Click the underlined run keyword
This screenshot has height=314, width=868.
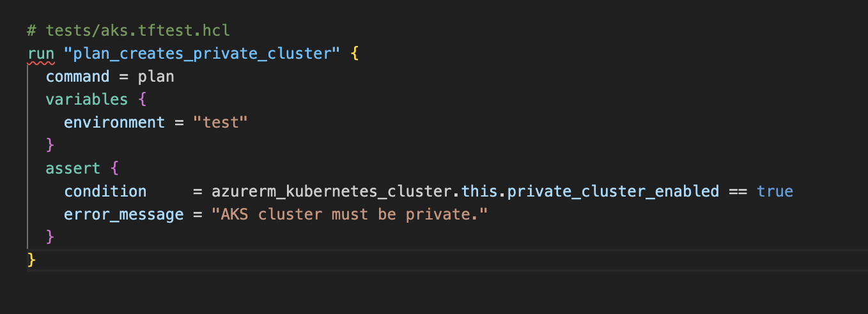click(x=41, y=54)
